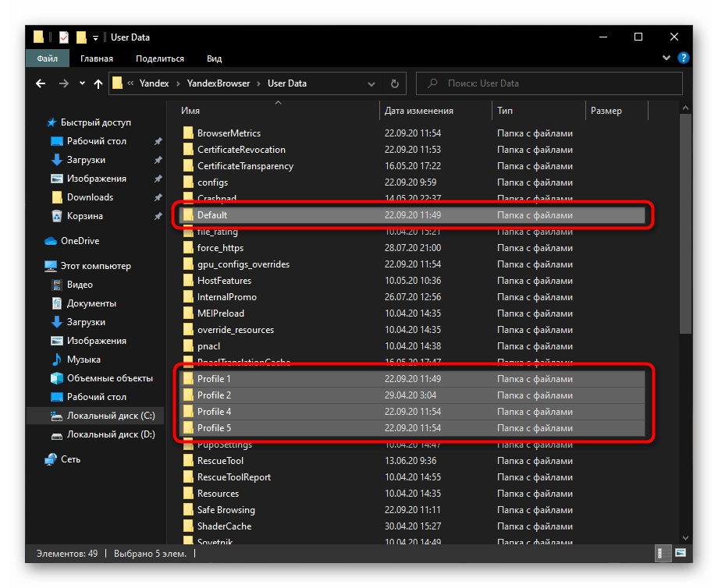Open OneDrive in the navigation pane
The image size is (718, 588).
coord(80,241)
